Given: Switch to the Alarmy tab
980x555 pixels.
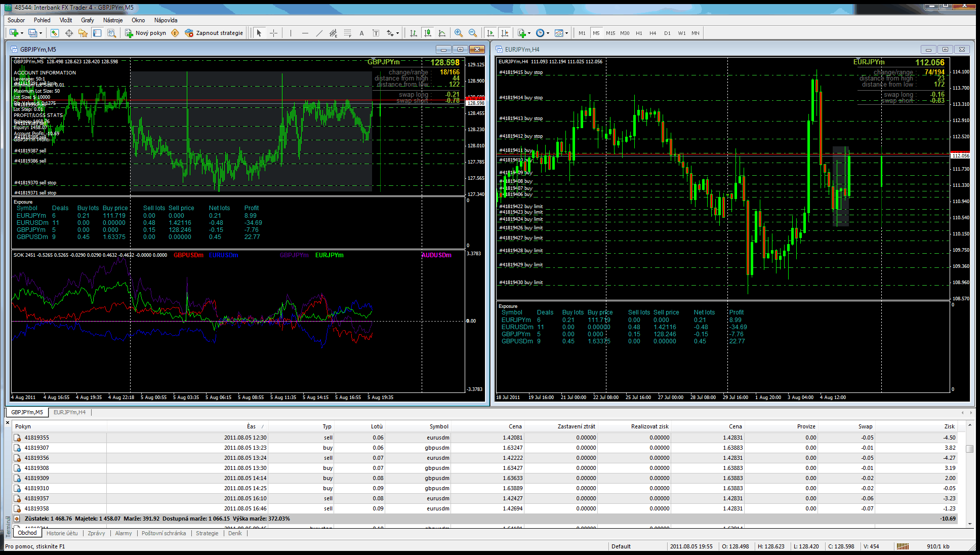Looking at the screenshot, I should [123, 533].
